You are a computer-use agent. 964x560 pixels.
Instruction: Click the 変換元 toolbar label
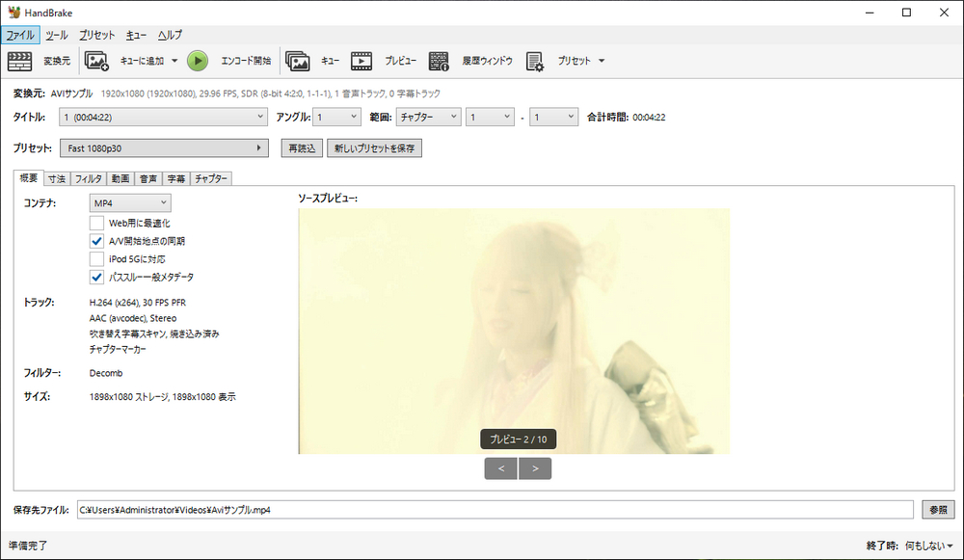[x=57, y=61]
